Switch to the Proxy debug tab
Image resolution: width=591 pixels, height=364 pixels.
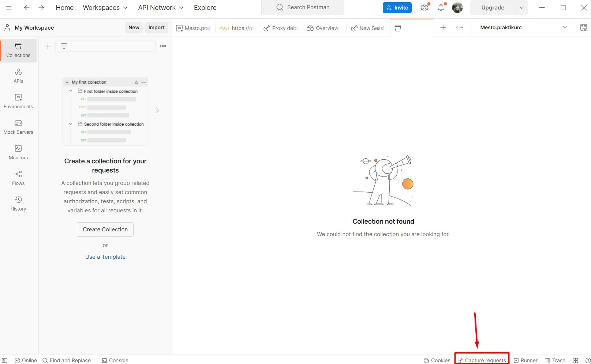click(x=281, y=28)
